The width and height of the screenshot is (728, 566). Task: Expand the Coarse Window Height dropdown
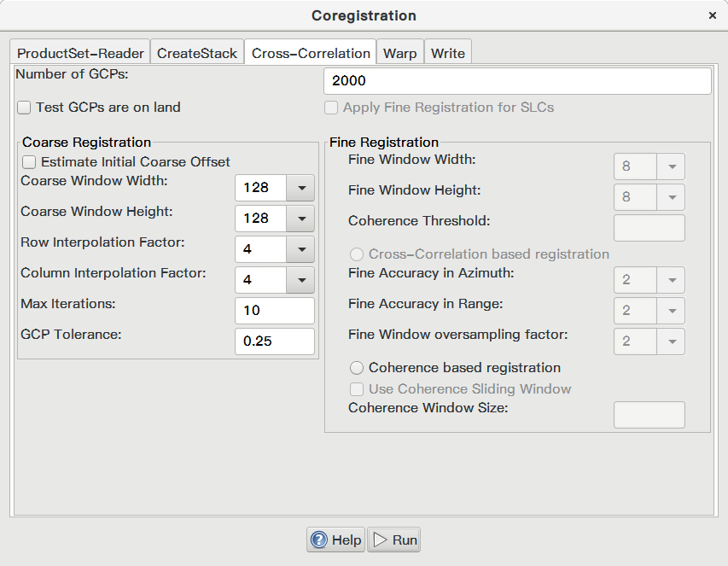[301, 219]
